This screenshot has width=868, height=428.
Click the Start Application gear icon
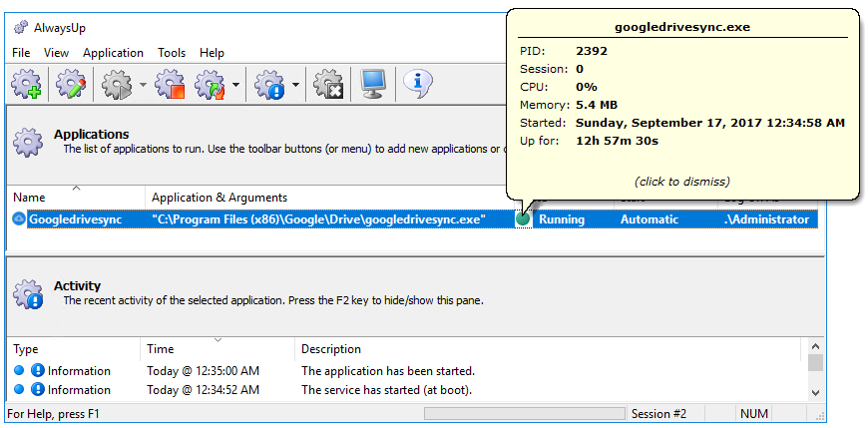[118, 85]
